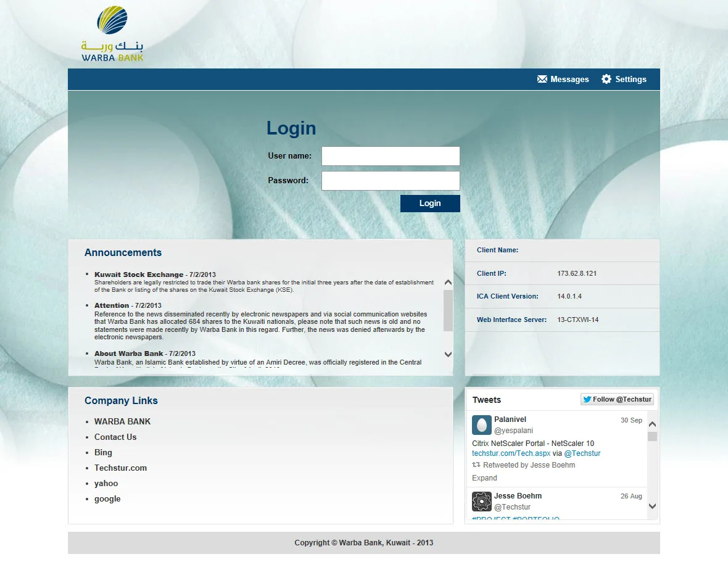
Task: Open the Techstur.com link
Action: [x=120, y=468]
